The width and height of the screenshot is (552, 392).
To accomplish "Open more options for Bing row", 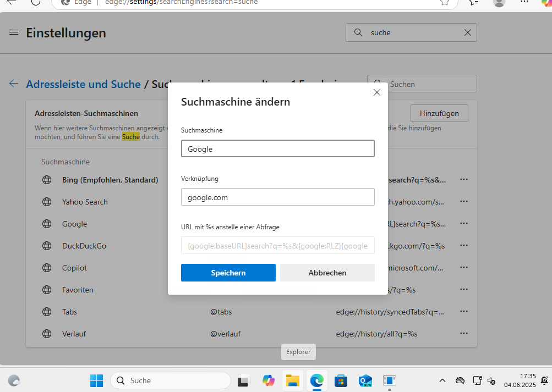I will [464, 179].
